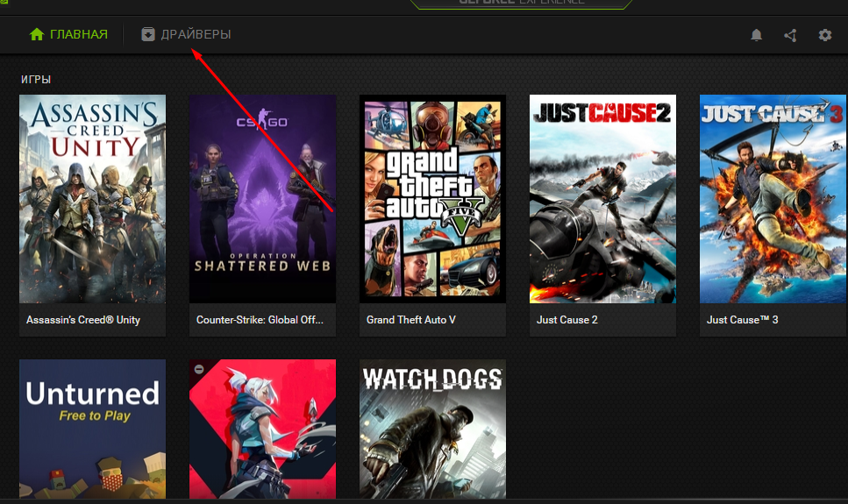
Task: Click the 'Just Cause 2' title label
Action: coord(567,320)
